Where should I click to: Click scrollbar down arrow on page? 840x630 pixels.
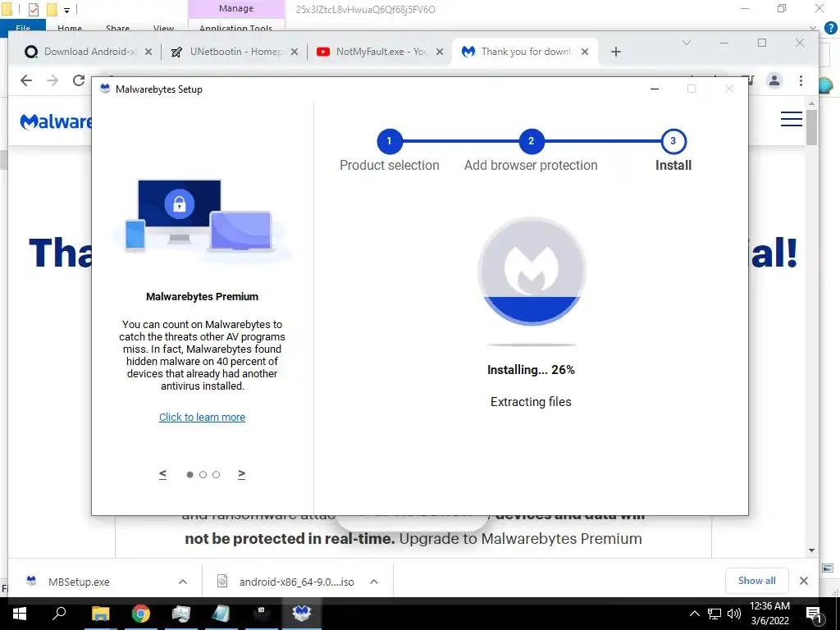pyautogui.click(x=811, y=550)
